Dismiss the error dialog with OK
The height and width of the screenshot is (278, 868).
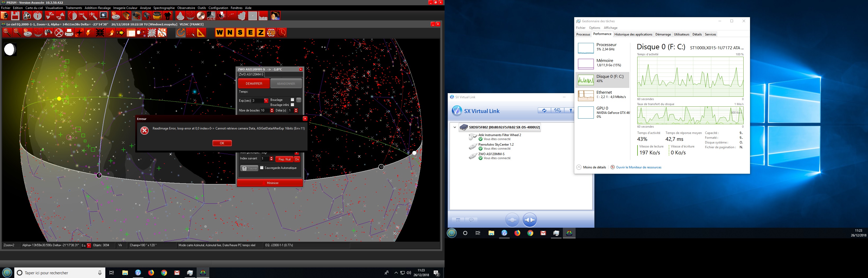point(222,143)
